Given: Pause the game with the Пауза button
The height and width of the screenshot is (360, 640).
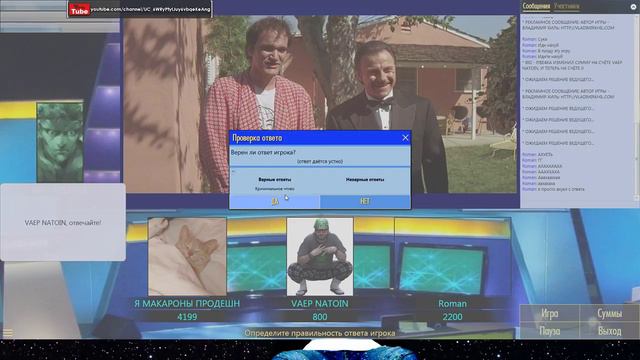Looking at the screenshot, I should click(x=549, y=330).
